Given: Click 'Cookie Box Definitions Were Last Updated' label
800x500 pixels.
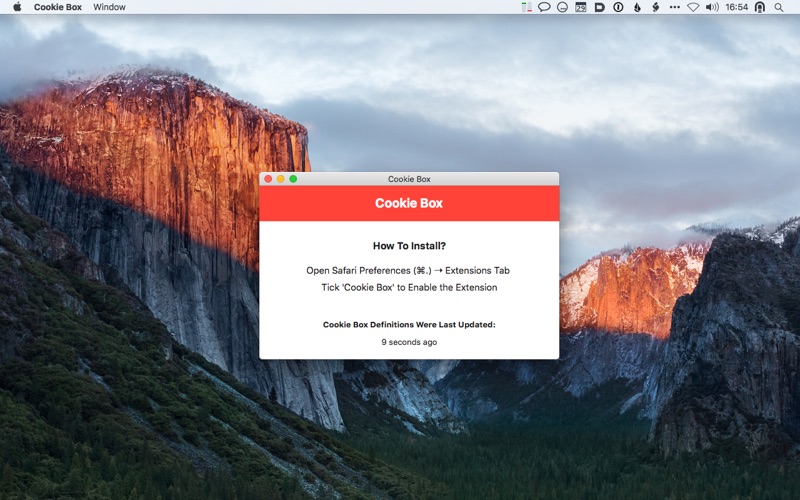Looking at the screenshot, I should pos(409,324).
